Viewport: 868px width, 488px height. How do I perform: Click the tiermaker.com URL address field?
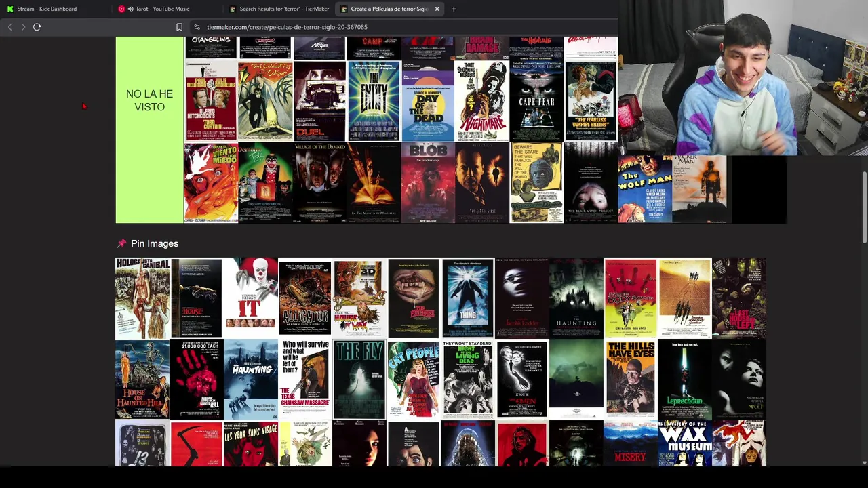287,27
